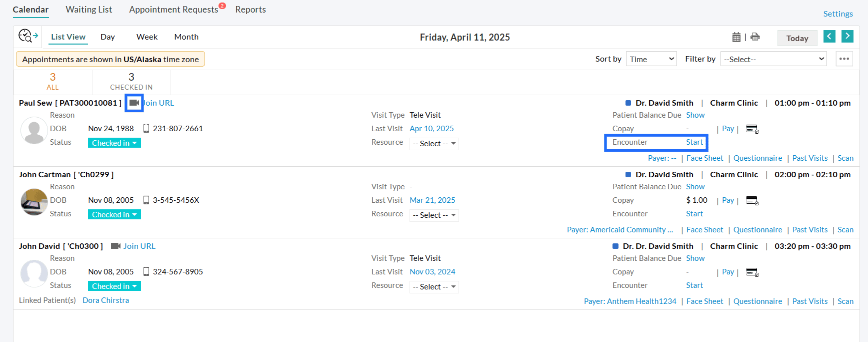Click Paul Sew's video camera icon

[134, 103]
